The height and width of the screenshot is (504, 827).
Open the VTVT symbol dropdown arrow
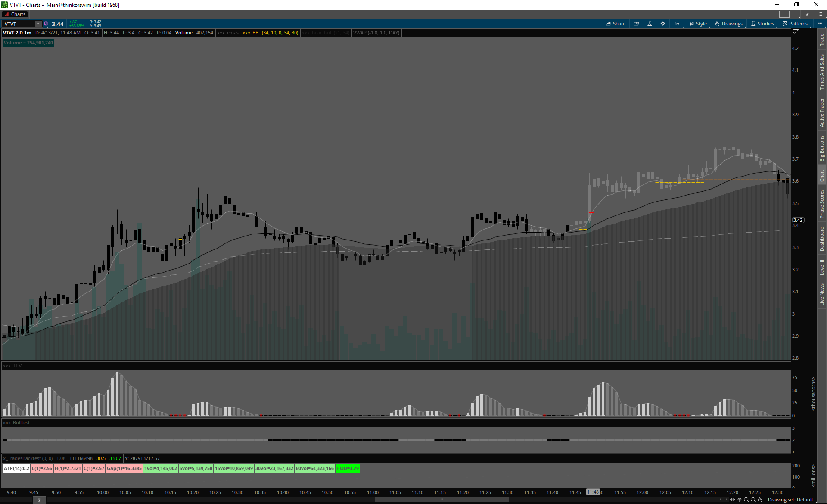pyautogui.click(x=38, y=24)
